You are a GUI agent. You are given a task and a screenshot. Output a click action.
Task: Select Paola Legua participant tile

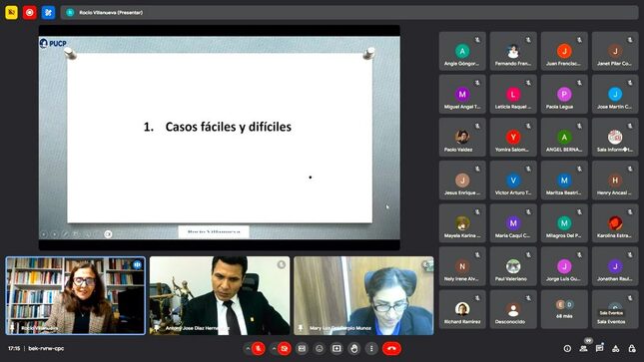(x=564, y=95)
